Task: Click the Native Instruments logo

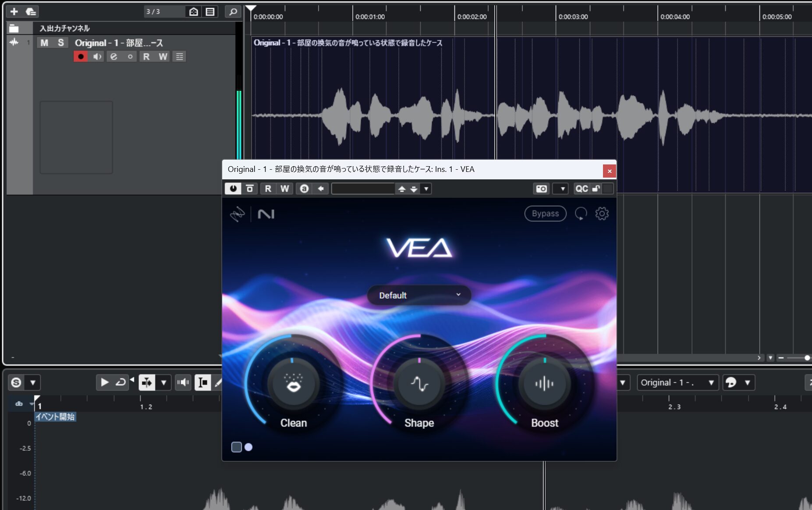Action: [x=266, y=214]
